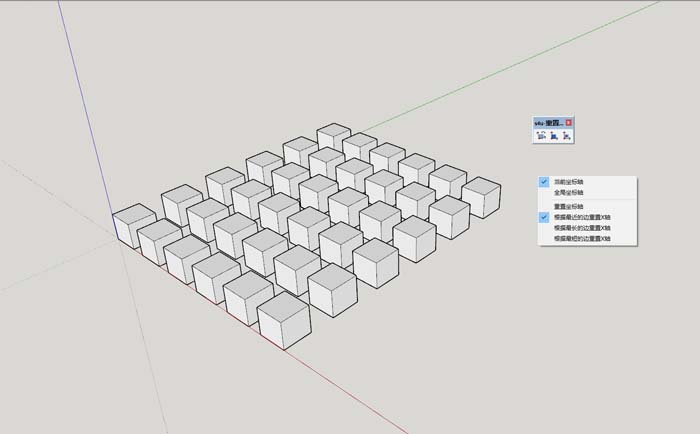The height and width of the screenshot is (434, 700).
Task: Click the rightmost cube in the grid
Action: pyautogui.click(x=481, y=196)
